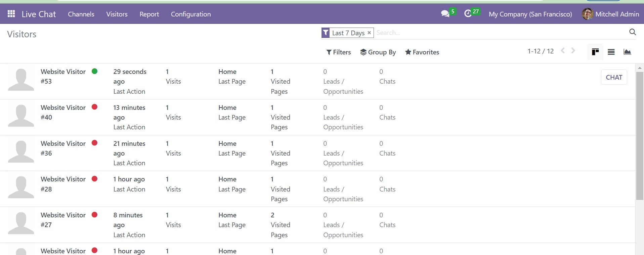Image resolution: width=644 pixels, height=255 pixels.
Task: Open the Mitchell Admin user menu
Action: (x=610, y=14)
